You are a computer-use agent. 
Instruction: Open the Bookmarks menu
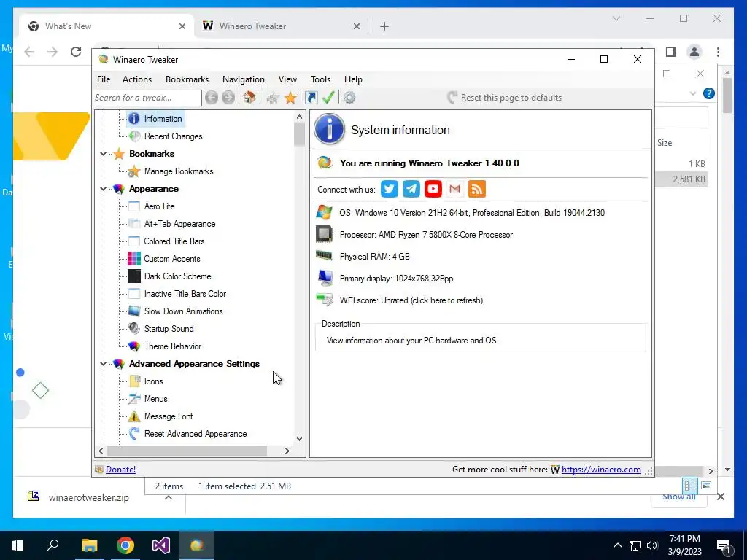[x=187, y=79]
